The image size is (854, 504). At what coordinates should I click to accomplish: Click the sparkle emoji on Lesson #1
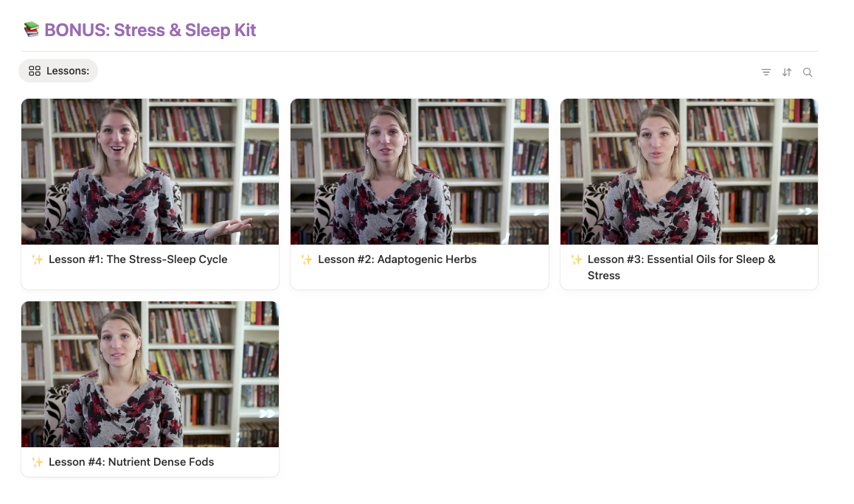(x=38, y=259)
